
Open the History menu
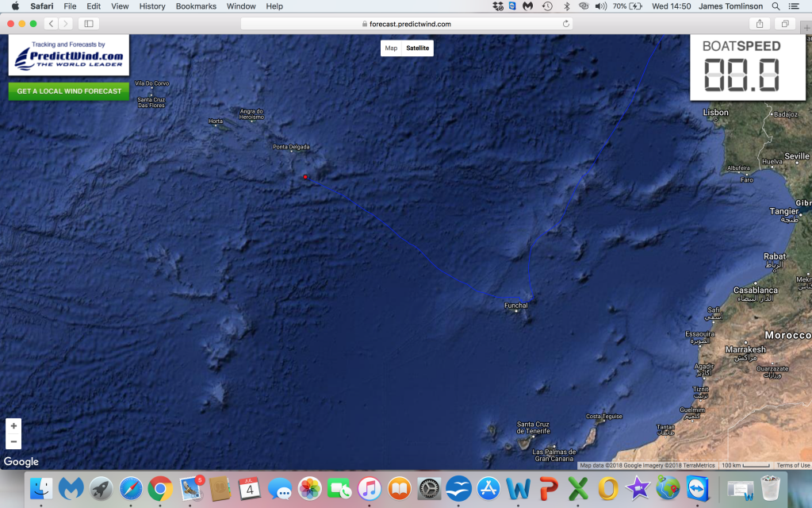point(152,6)
